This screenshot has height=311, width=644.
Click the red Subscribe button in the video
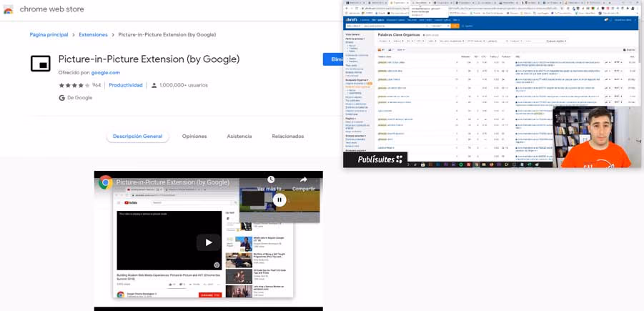[x=210, y=295]
